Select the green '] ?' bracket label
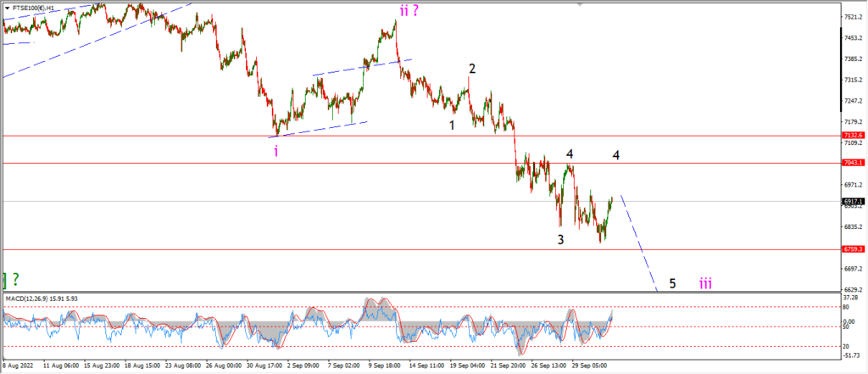 tap(11, 280)
